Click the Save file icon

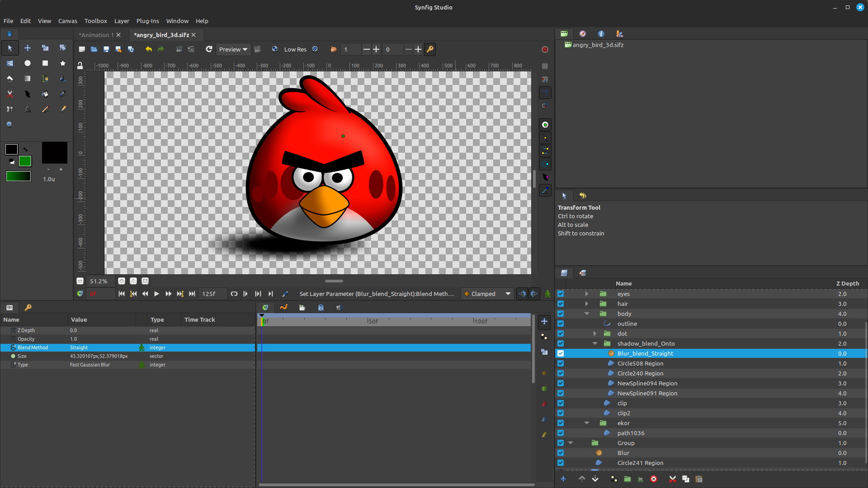pyautogui.click(x=106, y=49)
